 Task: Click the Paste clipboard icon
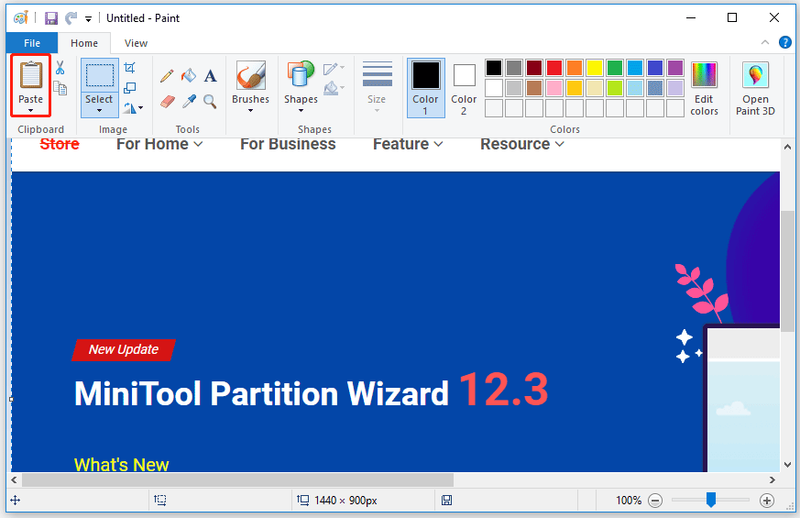pyautogui.click(x=31, y=75)
